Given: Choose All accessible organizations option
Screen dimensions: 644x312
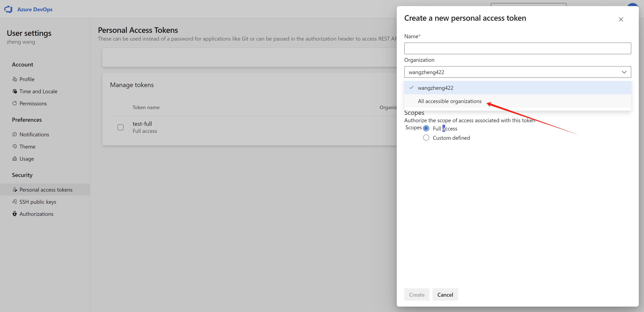Looking at the screenshot, I should tap(450, 101).
